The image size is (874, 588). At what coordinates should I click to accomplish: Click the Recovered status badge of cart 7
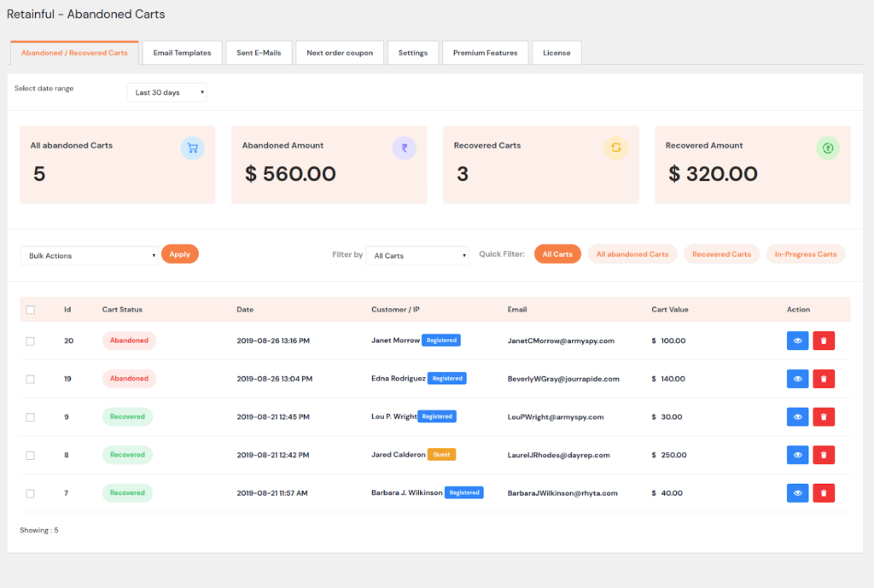pos(127,492)
